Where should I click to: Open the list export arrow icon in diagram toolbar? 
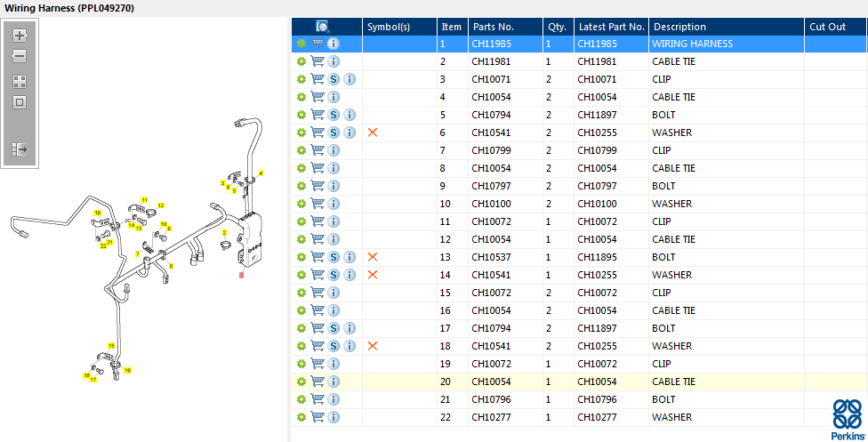coord(20,149)
